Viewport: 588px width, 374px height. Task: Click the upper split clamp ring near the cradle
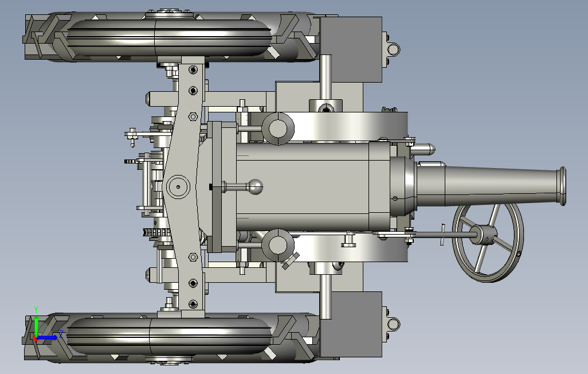point(278,128)
